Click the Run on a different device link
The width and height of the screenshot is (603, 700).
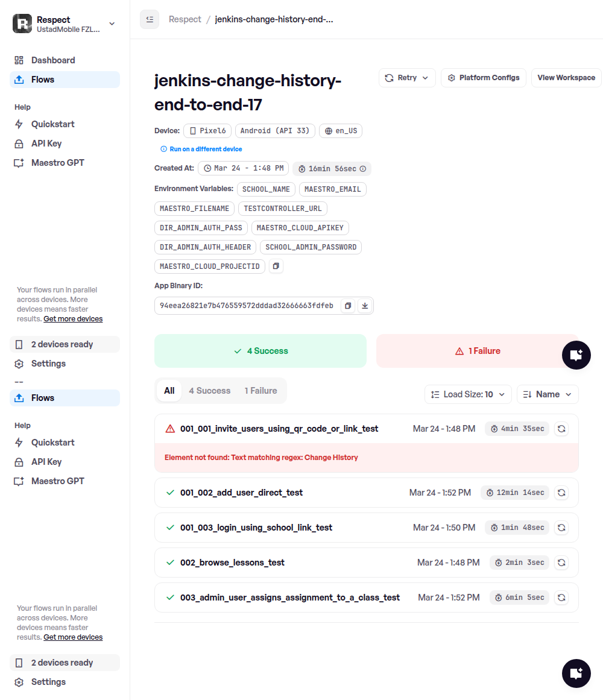click(x=206, y=149)
